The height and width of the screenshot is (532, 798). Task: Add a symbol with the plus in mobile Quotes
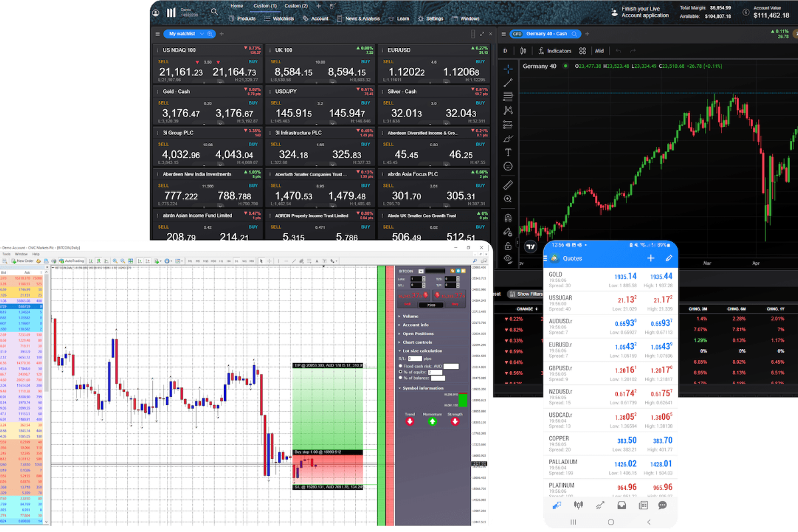[650, 258]
